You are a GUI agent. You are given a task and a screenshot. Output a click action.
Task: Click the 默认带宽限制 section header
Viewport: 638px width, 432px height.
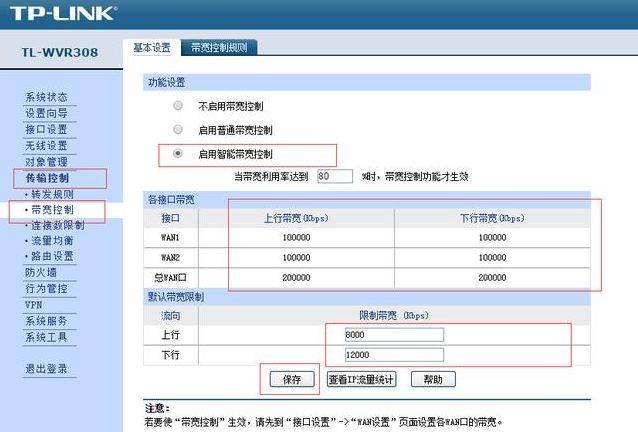[x=176, y=297]
